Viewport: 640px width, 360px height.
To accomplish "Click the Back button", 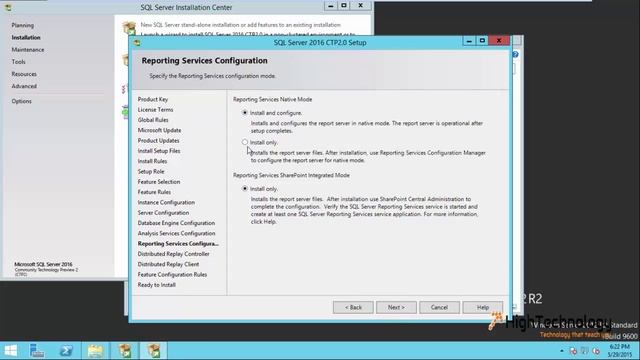I will point(353,307).
